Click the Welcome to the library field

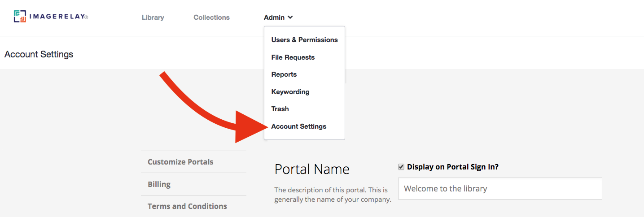pos(500,189)
